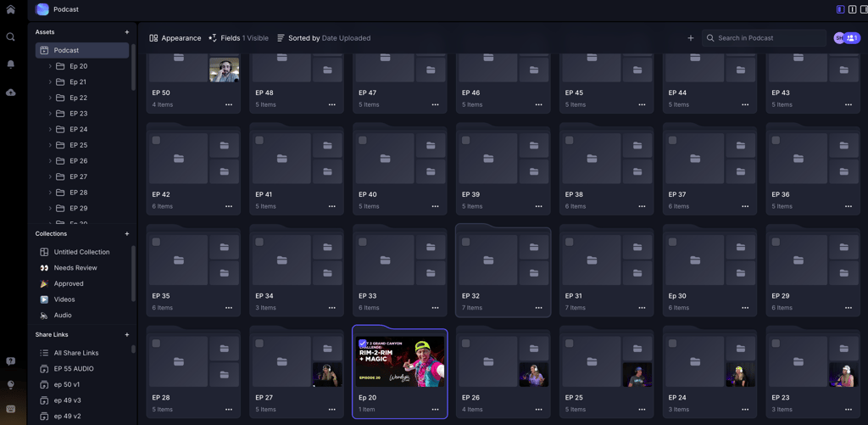Check the EP 39 folder checkbox
Viewport: 868px width, 425px height.
(466, 140)
